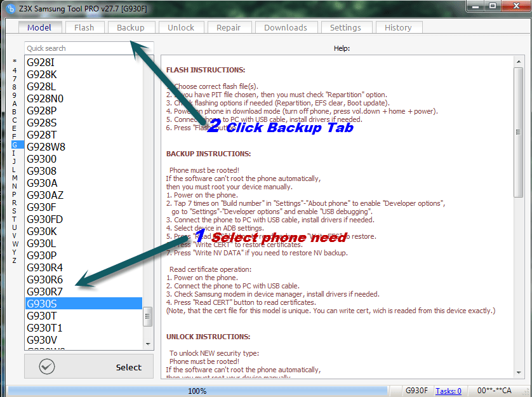
Task: Focus the Quick search field
Action: (89, 48)
